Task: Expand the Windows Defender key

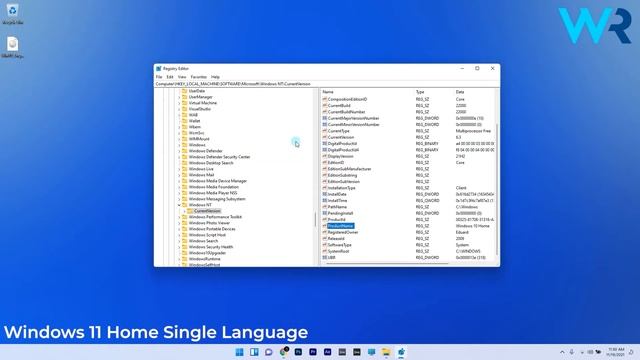Action: (179, 151)
